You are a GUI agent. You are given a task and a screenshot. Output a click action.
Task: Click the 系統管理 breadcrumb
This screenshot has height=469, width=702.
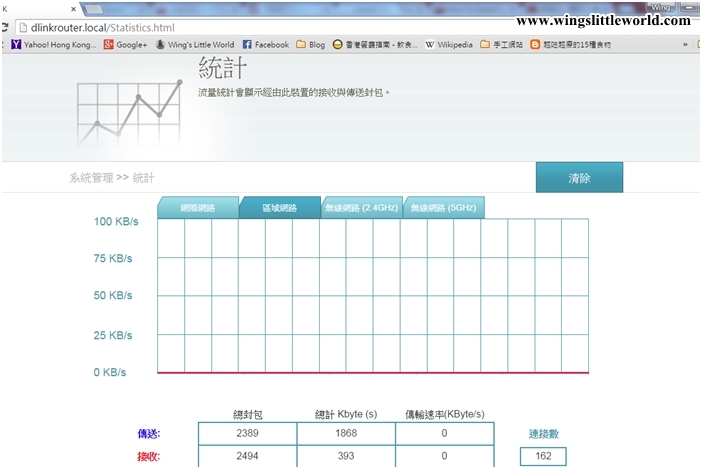tap(91, 178)
